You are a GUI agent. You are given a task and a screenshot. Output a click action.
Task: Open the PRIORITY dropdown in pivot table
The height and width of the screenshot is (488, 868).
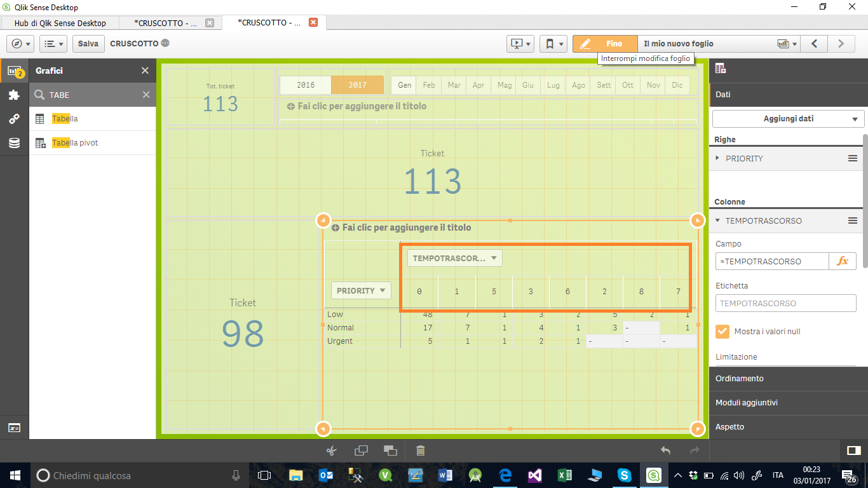tap(361, 290)
